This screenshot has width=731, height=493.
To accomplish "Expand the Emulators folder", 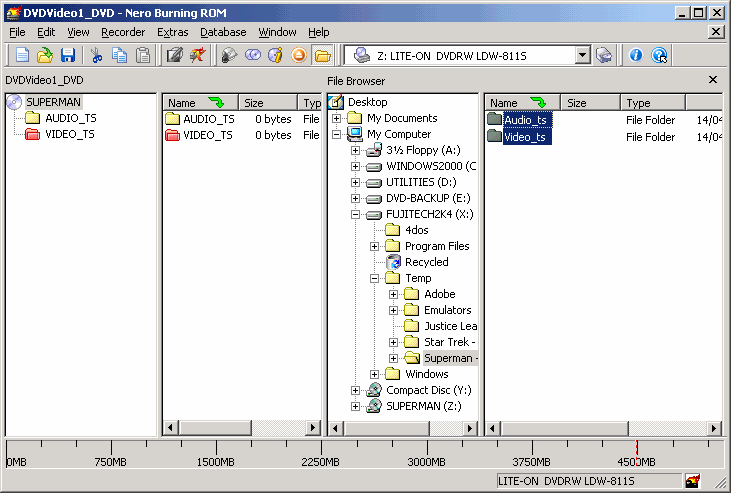I will coord(393,310).
